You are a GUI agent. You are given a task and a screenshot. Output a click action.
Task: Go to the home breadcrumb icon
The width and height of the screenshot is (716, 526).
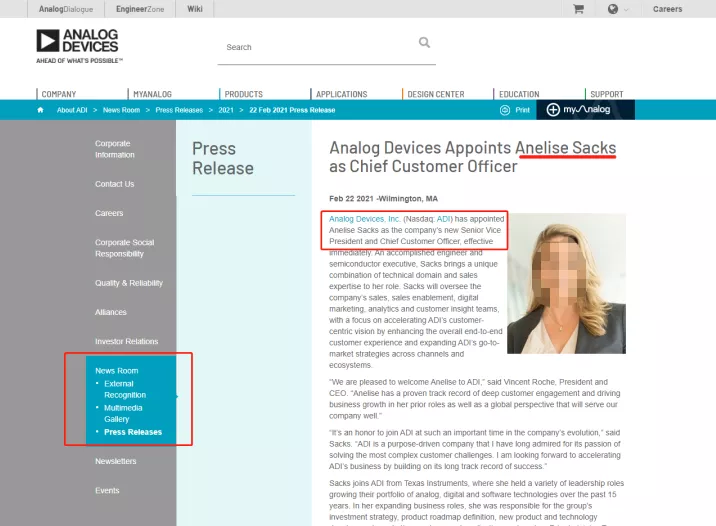41,110
